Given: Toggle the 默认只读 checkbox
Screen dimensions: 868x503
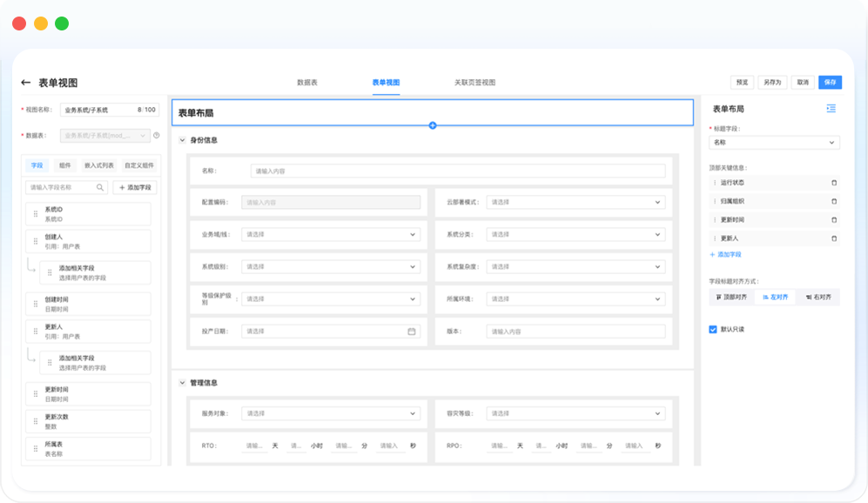Looking at the screenshot, I should tap(713, 330).
